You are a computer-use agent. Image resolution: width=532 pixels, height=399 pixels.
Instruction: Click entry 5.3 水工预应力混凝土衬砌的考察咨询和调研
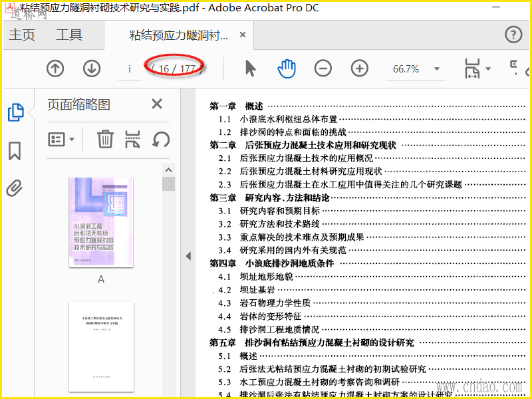309,383
